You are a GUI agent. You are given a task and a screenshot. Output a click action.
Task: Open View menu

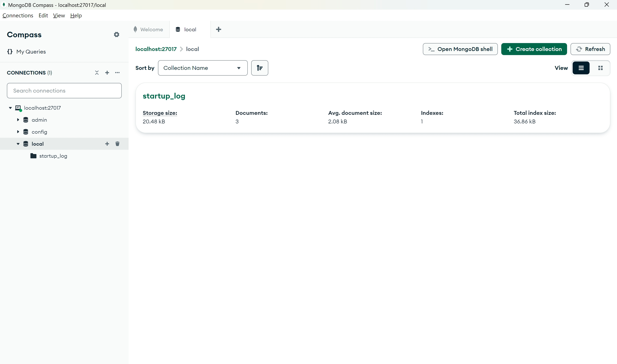pos(59,15)
